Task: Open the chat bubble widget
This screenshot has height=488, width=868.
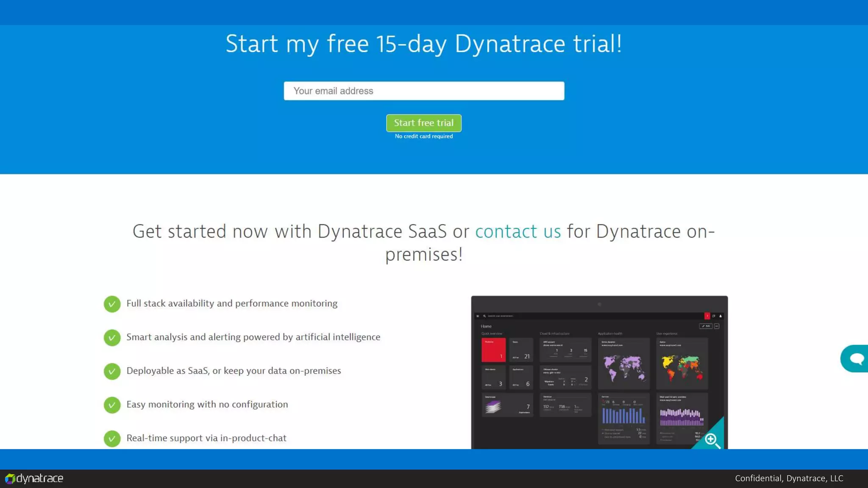Action: pos(854,359)
